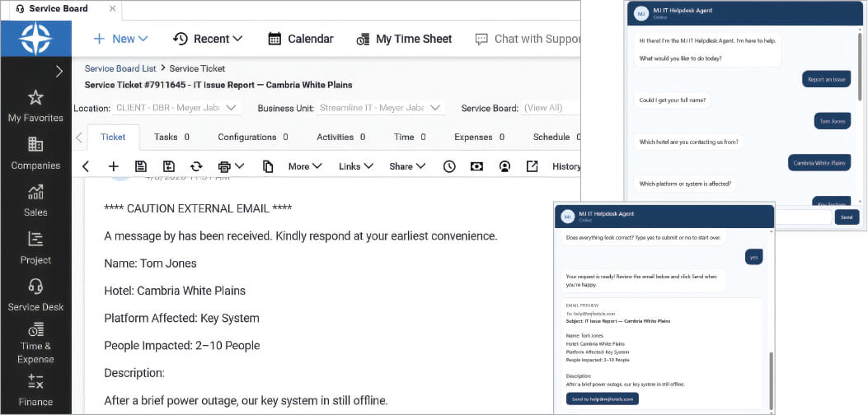Viewport: 868px width, 415px height.
Task: Click the clock icon in ticket toolbar
Action: (449, 166)
